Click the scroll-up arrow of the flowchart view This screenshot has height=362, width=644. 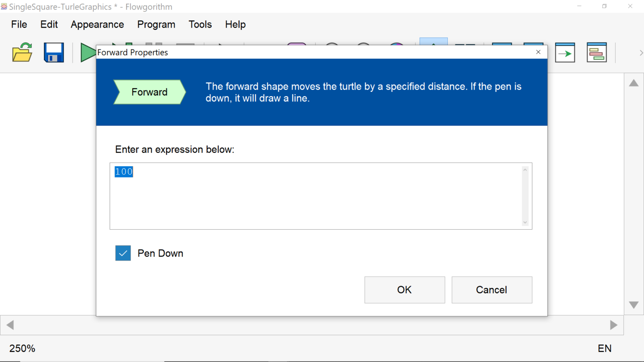[634, 83]
